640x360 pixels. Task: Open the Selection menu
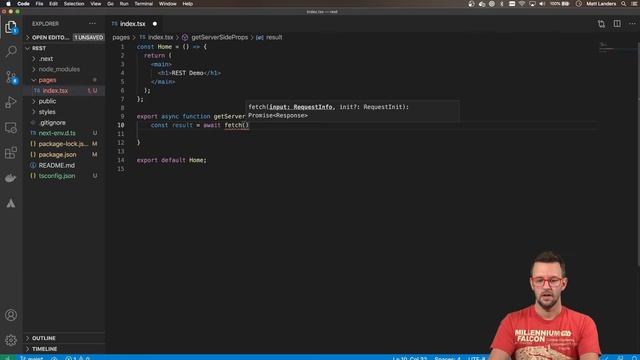click(74, 4)
